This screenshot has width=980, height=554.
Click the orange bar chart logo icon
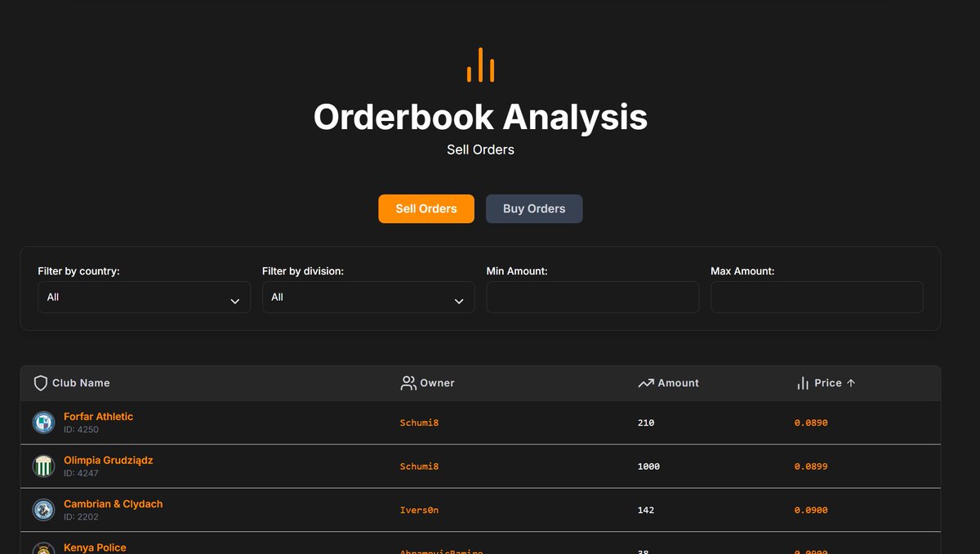pyautogui.click(x=480, y=65)
